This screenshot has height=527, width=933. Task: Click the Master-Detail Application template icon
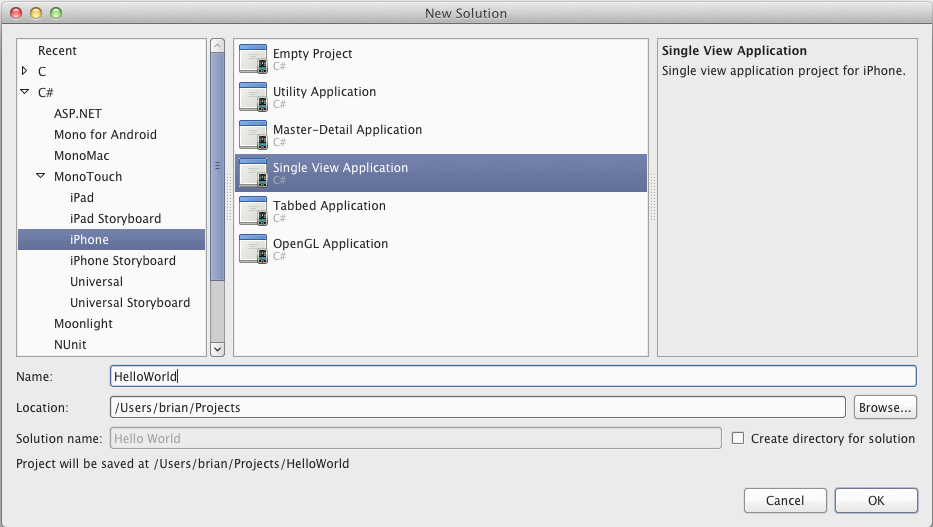pyautogui.click(x=253, y=135)
